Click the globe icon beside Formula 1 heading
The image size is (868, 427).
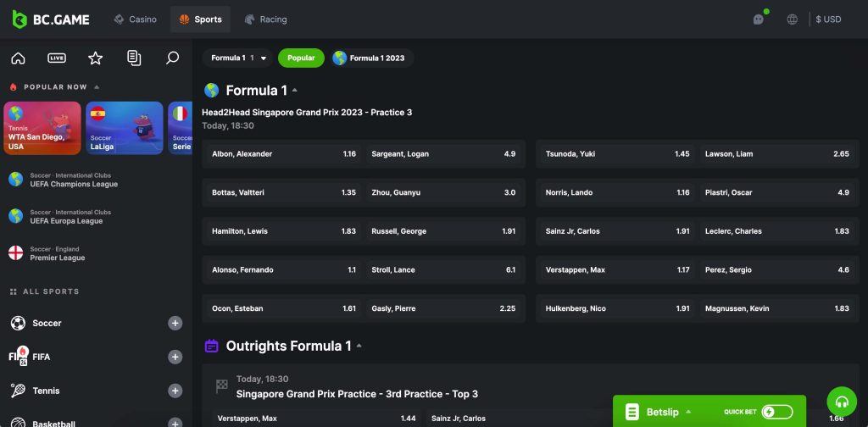click(x=211, y=90)
